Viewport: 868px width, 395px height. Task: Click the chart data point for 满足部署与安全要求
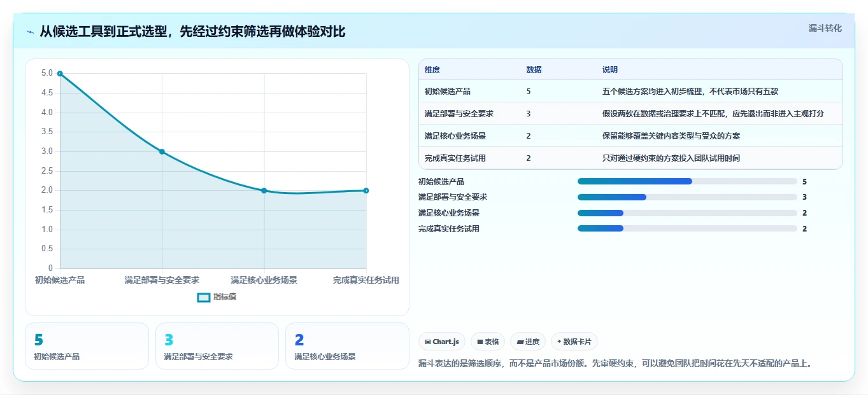pos(162,151)
